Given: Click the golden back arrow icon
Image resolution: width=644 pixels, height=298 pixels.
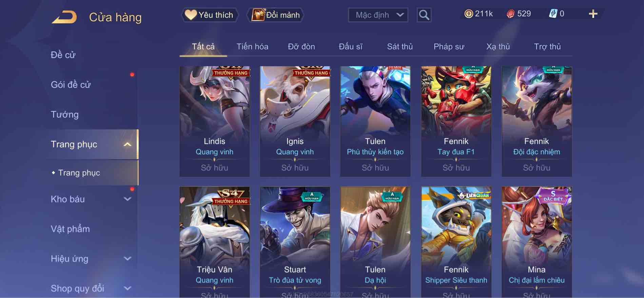Looking at the screenshot, I should [x=64, y=17].
